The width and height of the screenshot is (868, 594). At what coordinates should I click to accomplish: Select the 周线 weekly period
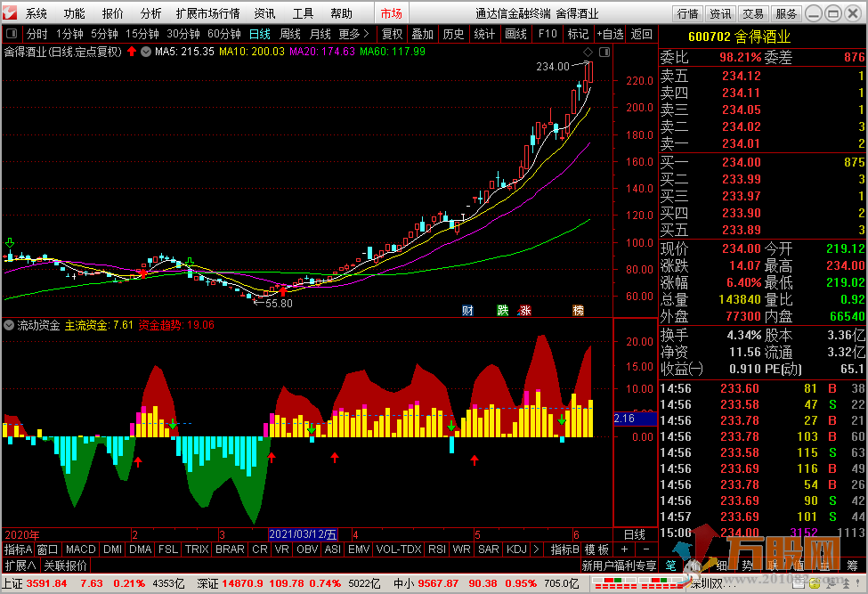[x=290, y=34]
